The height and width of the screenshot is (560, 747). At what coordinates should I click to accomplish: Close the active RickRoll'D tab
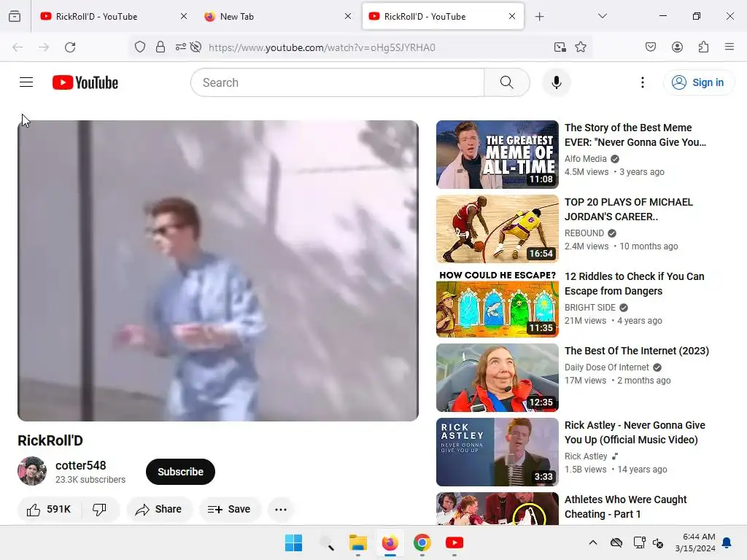[x=512, y=17]
